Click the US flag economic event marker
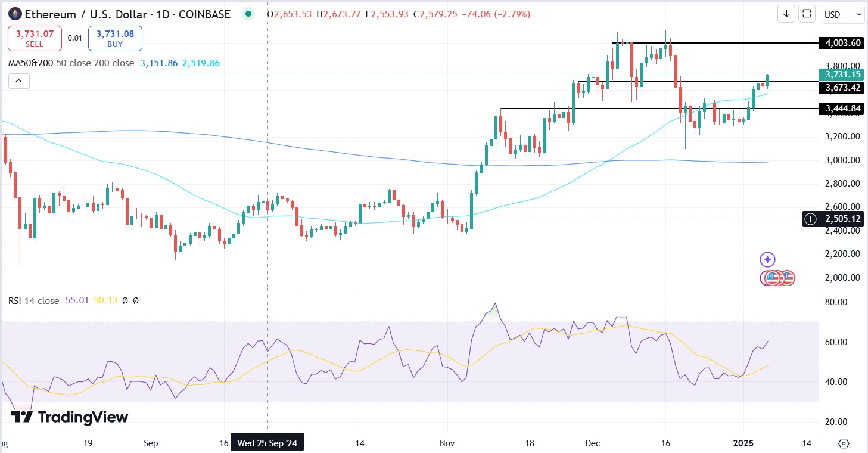Viewport: 868px width, 453px height. [x=773, y=278]
